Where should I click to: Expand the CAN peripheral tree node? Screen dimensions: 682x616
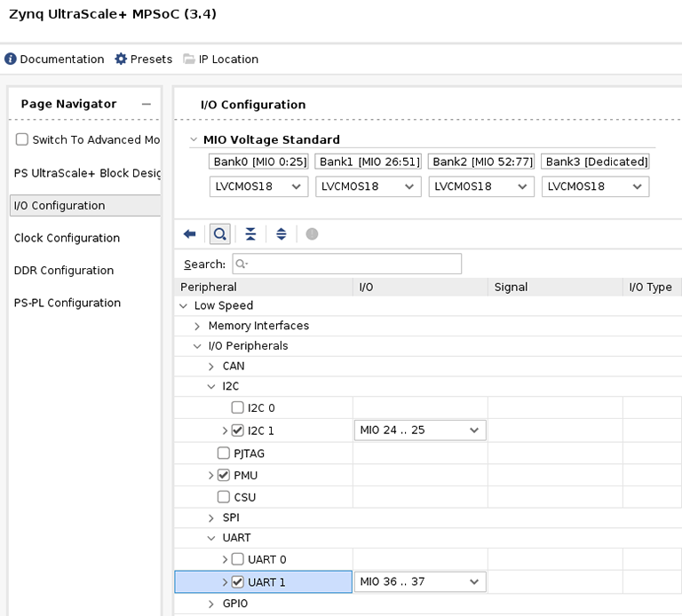pos(211,367)
